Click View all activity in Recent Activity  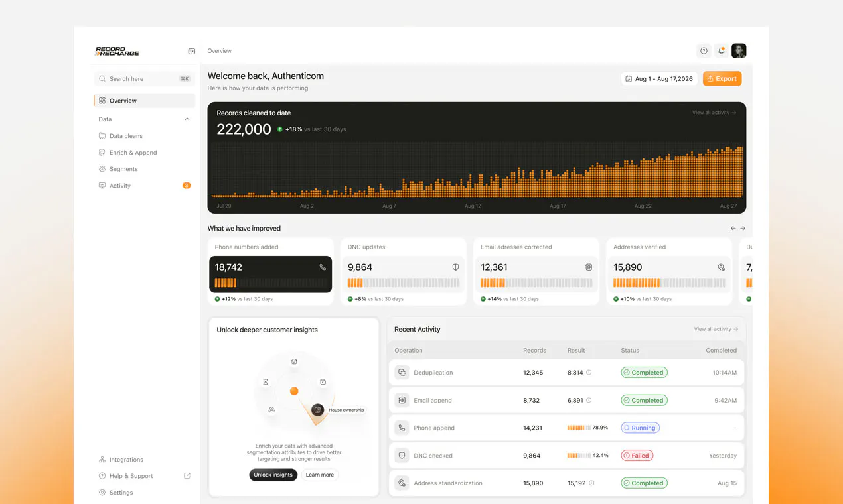coord(716,329)
